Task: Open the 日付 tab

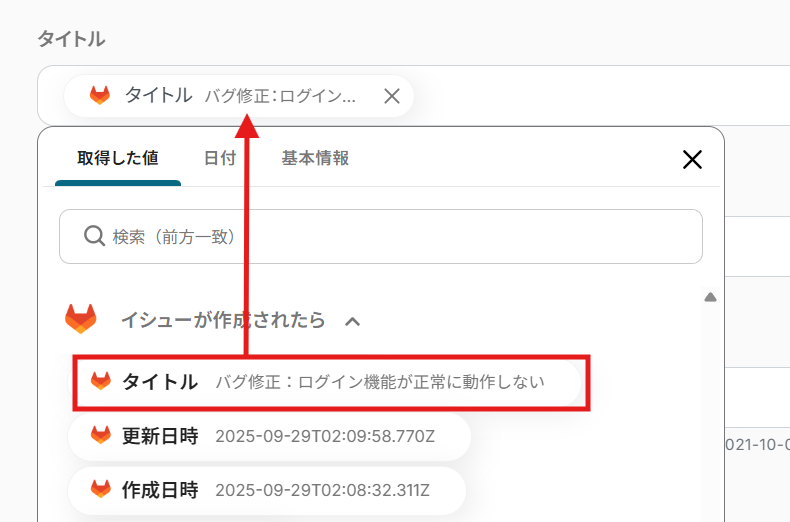Action: (220, 158)
